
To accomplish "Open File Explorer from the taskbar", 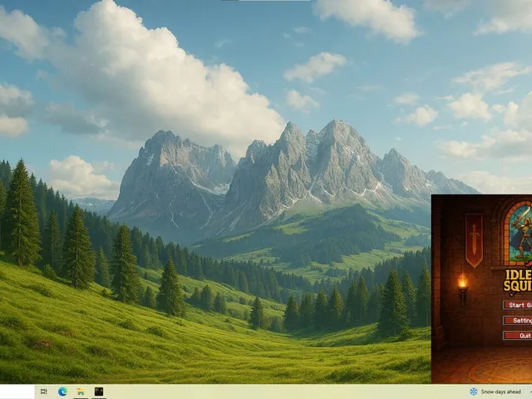I will pos(81,392).
